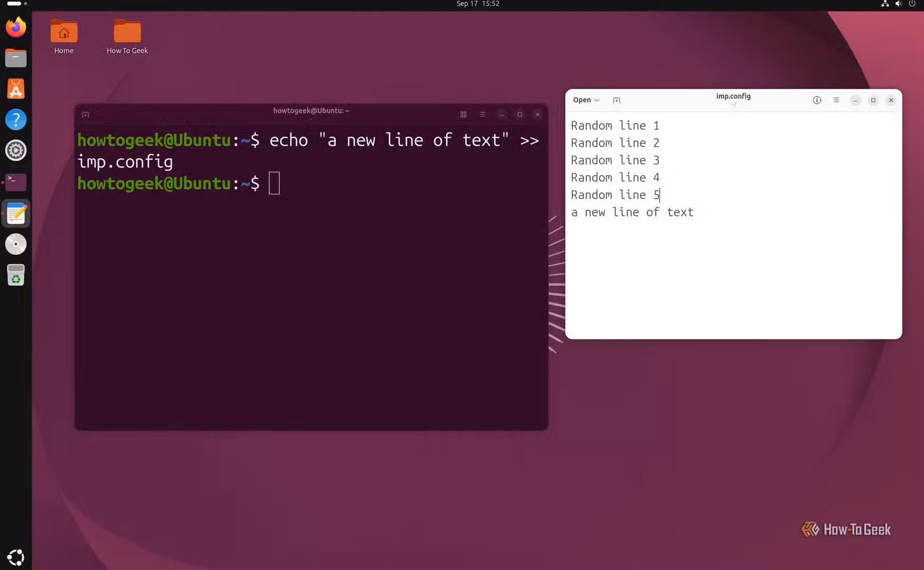Expand the Open dropdown in text editor

coord(586,100)
